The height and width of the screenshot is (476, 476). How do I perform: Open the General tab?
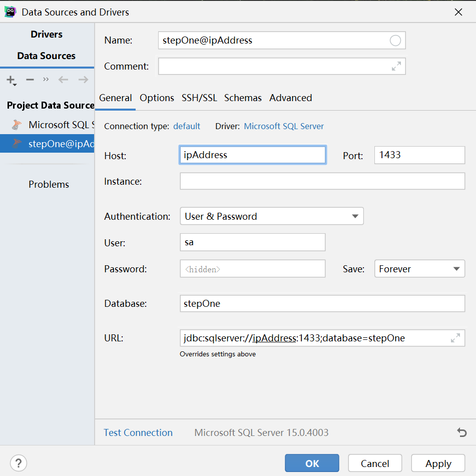115,98
